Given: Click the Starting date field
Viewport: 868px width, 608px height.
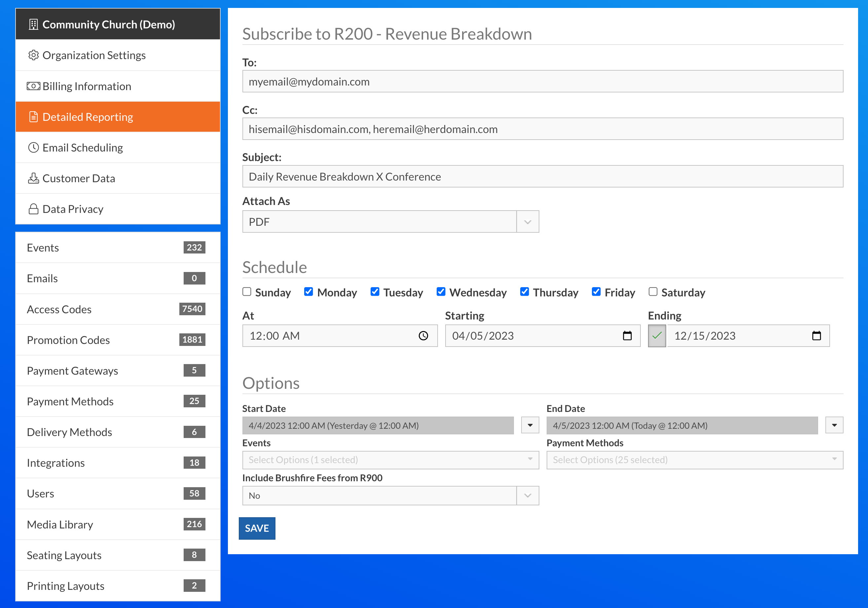Looking at the screenshot, I should (x=543, y=336).
